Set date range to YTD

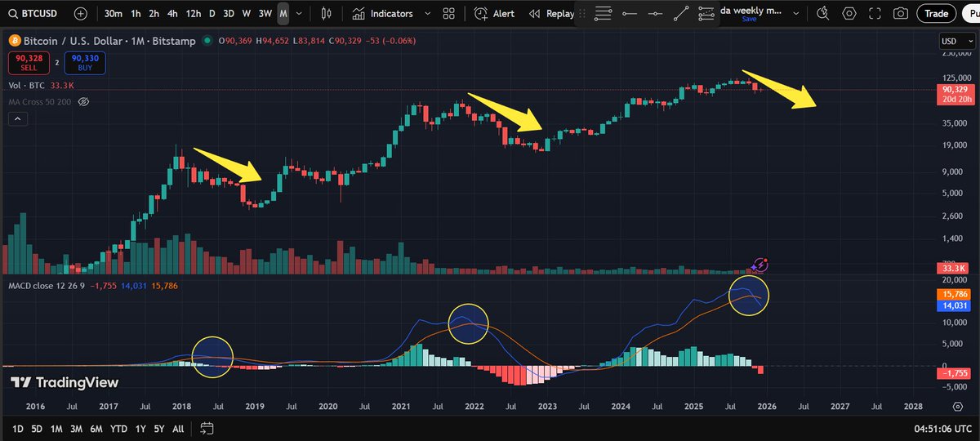pos(118,429)
